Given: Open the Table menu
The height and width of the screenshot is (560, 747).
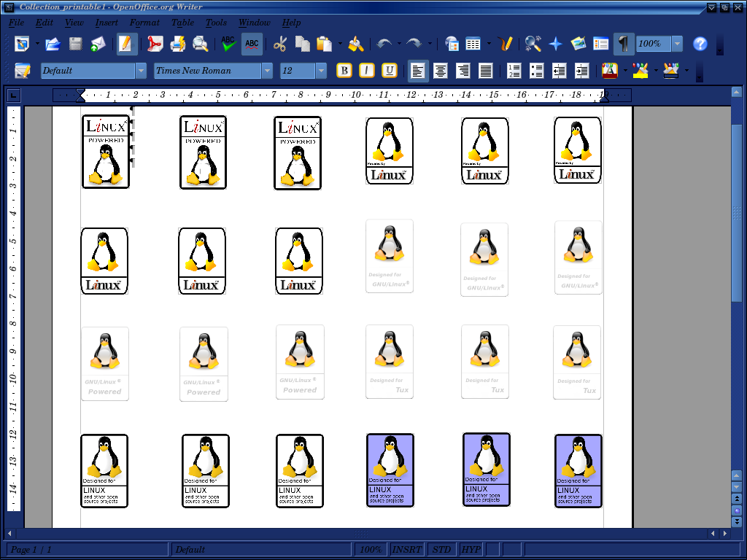Looking at the screenshot, I should point(182,23).
